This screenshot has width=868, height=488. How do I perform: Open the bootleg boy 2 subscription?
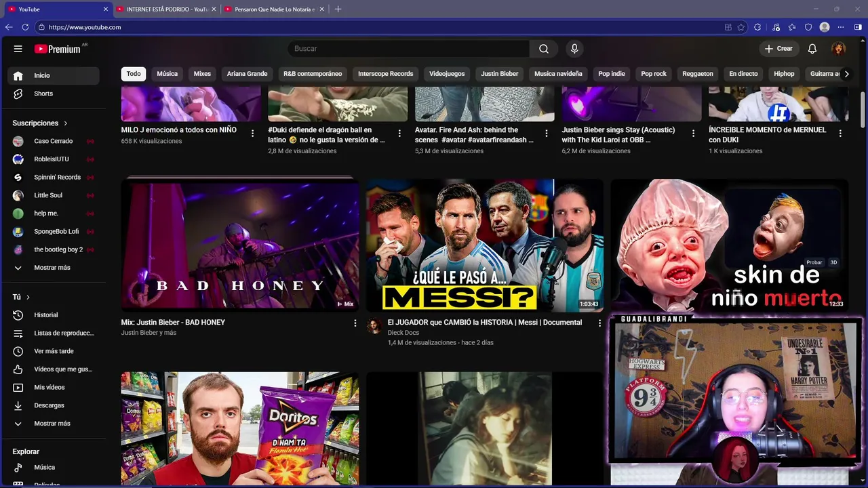54,249
